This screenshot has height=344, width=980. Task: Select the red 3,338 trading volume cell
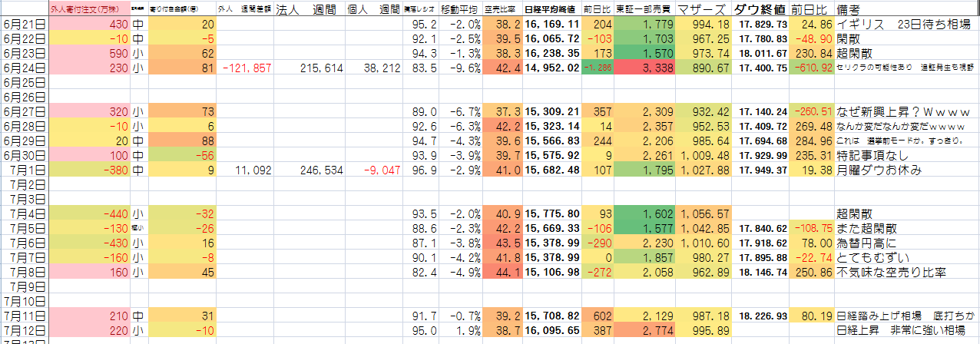tap(643, 68)
